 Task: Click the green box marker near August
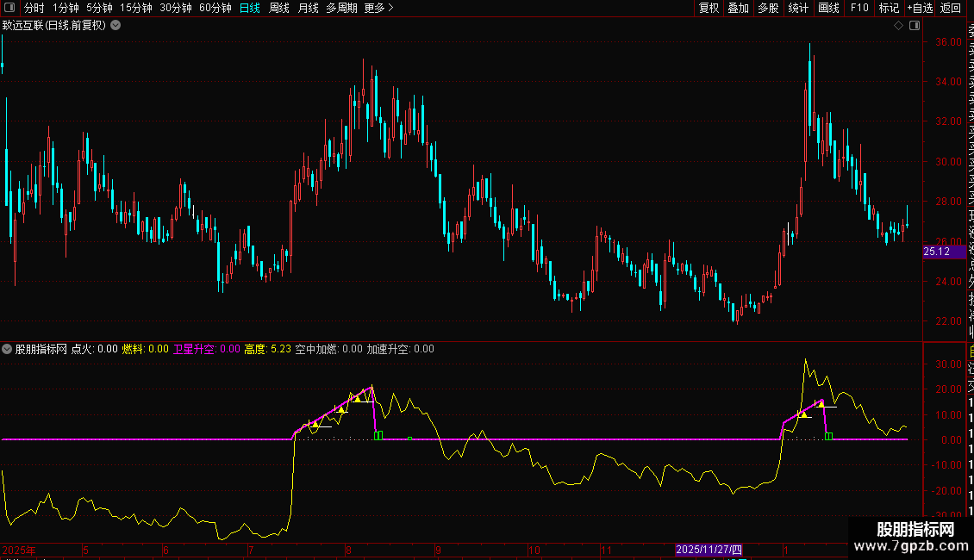[378, 436]
